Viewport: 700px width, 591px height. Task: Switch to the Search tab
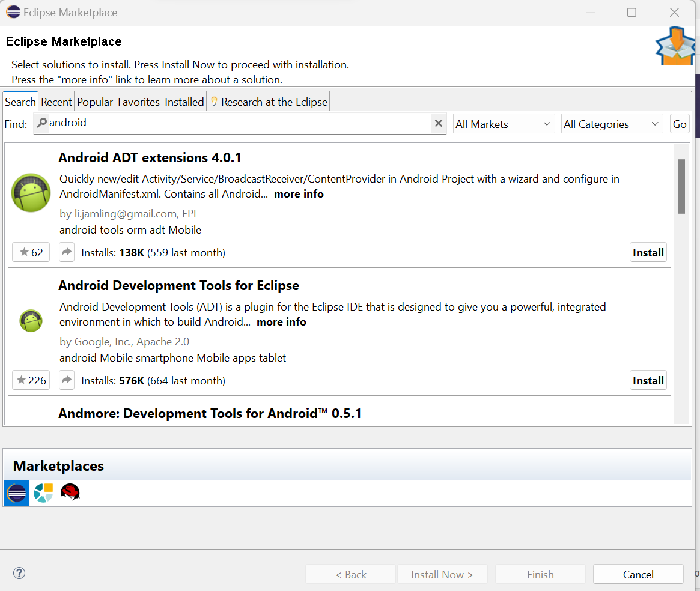[x=20, y=102]
